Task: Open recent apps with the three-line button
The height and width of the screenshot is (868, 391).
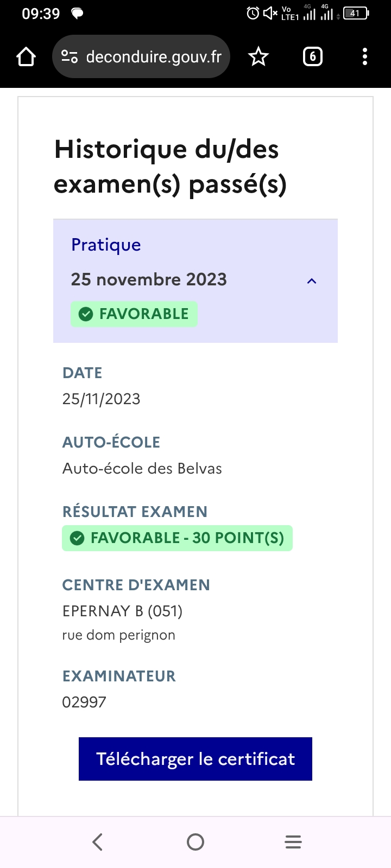Action: coord(293,842)
